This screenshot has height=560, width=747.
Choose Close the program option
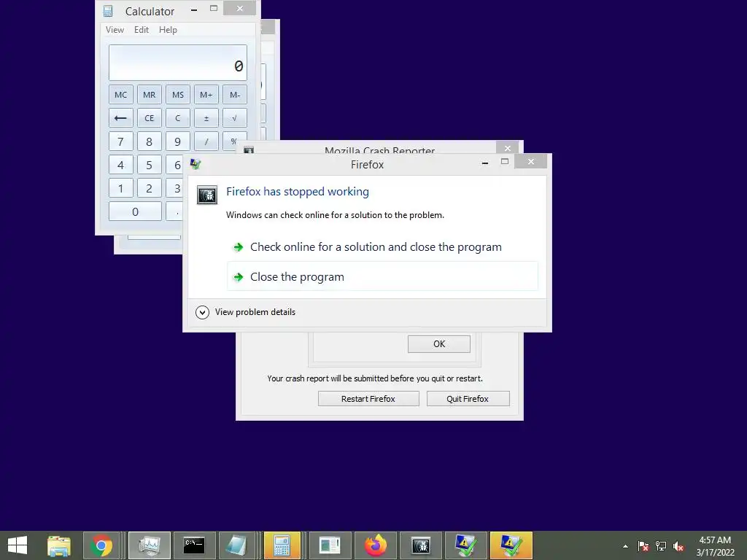[382, 276]
